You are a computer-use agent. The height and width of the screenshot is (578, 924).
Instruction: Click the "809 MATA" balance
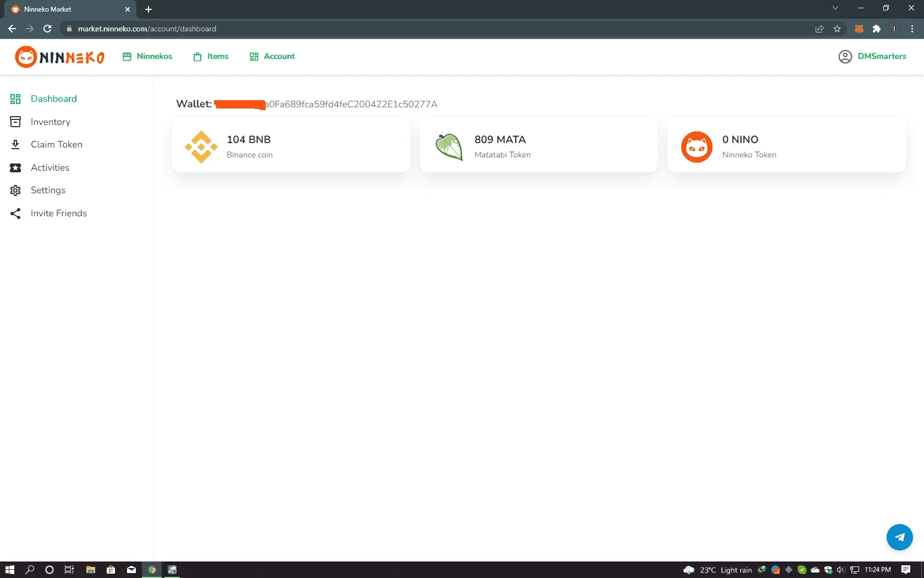point(500,140)
